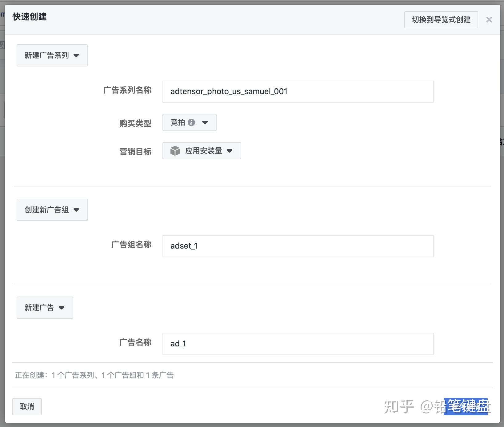Screen dimensions: 504x427
Task: Click the 取消 button
Action: tap(27, 407)
